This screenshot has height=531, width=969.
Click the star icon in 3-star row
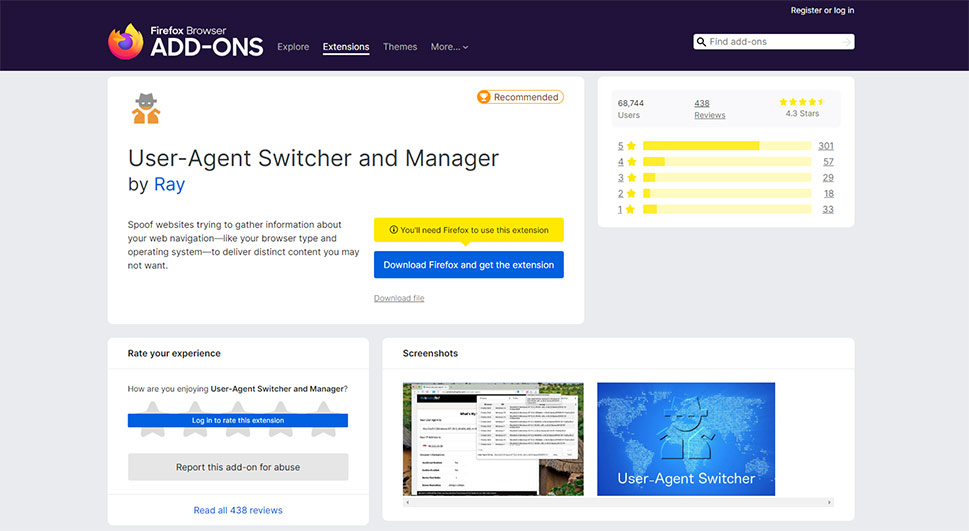coord(631,177)
